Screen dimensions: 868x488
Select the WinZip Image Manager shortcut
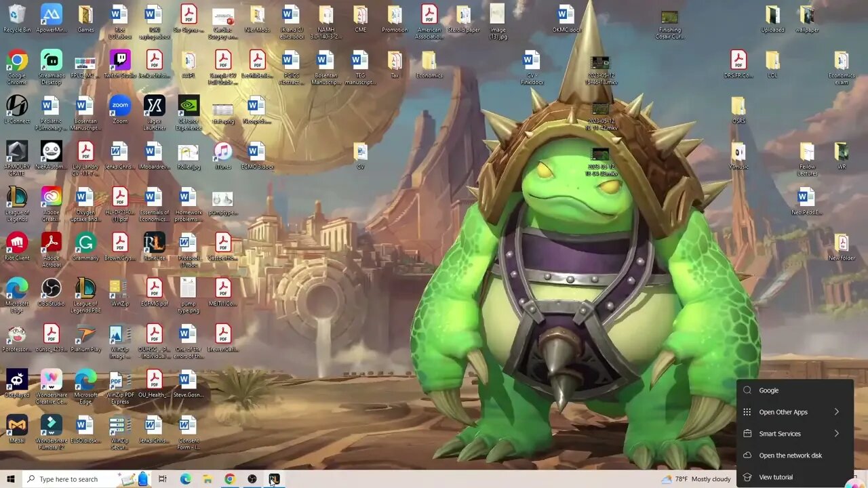(x=120, y=340)
